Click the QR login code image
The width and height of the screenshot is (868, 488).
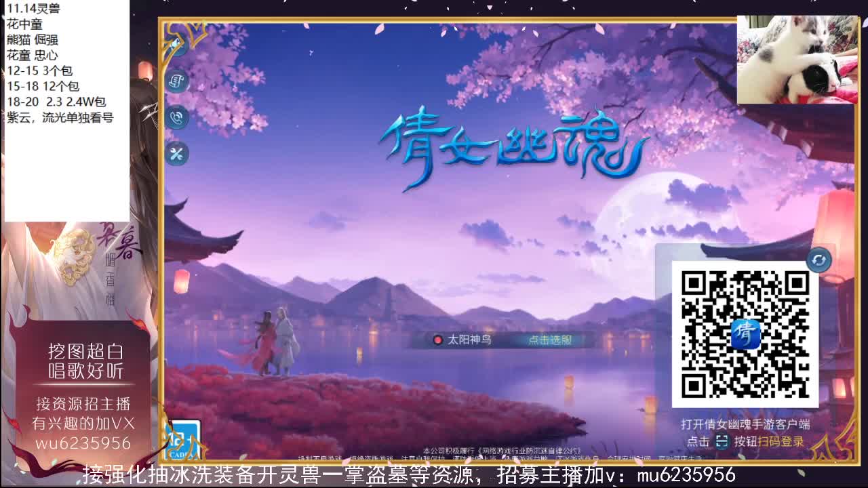tap(745, 334)
